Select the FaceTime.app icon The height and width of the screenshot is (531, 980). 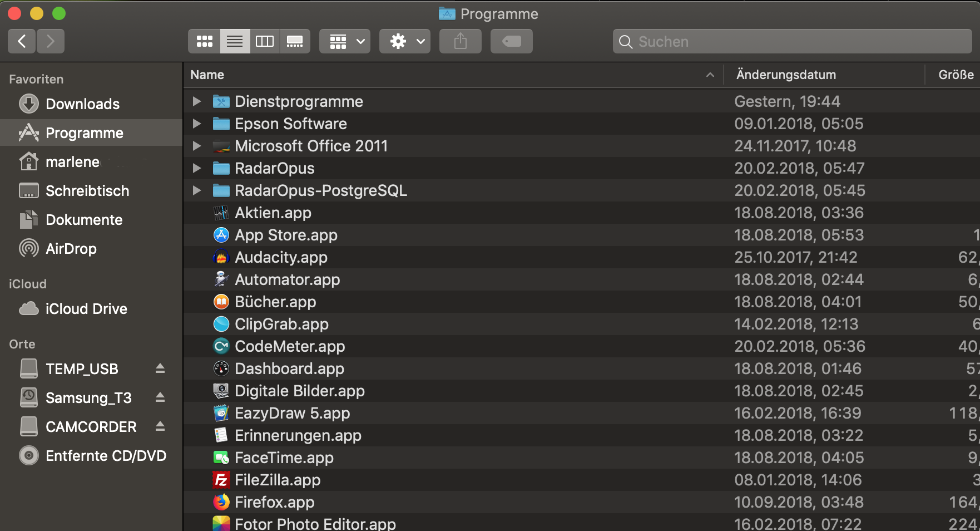pos(221,458)
